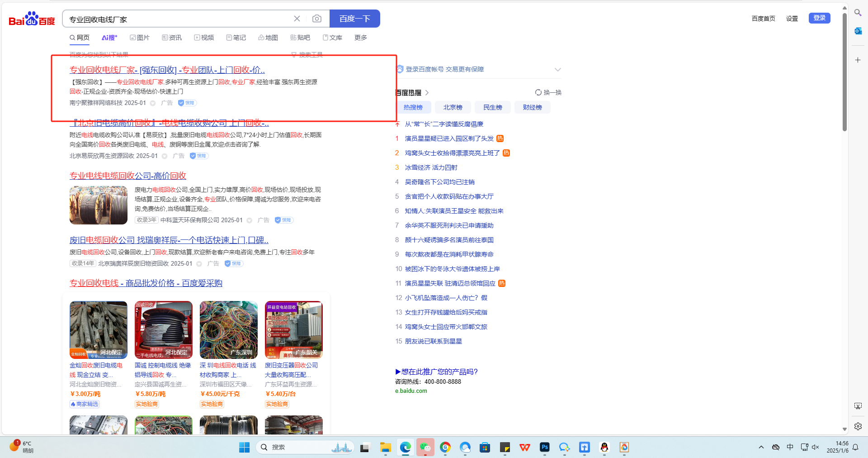
Task: Click the camera image search icon
Action: coord(317,19)
